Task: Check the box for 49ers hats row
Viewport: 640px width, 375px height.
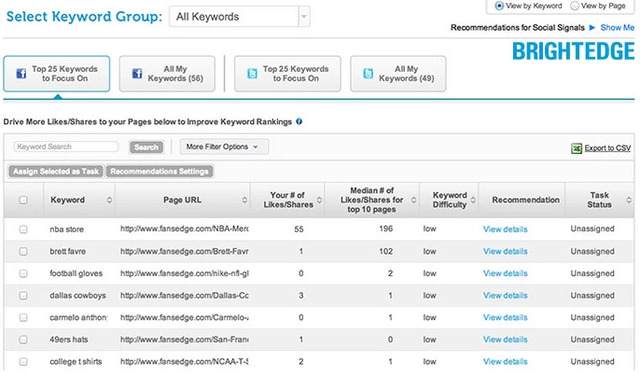Action: pos(23,339)
